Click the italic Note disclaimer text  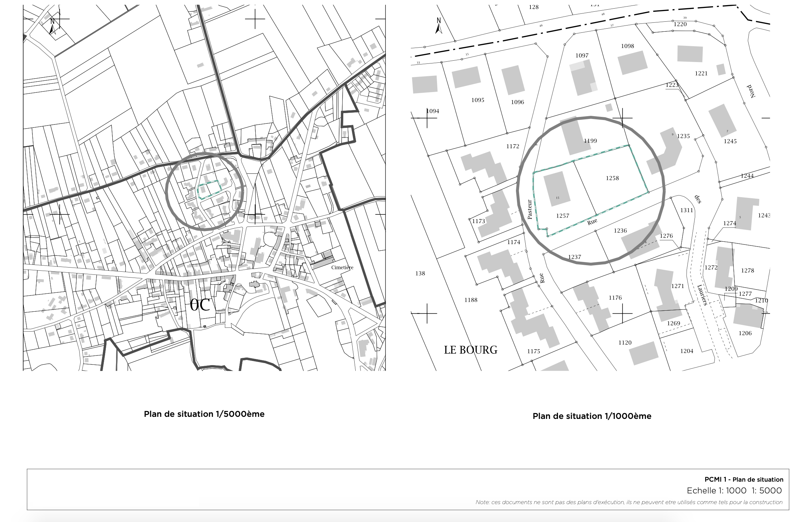[629, 502]
